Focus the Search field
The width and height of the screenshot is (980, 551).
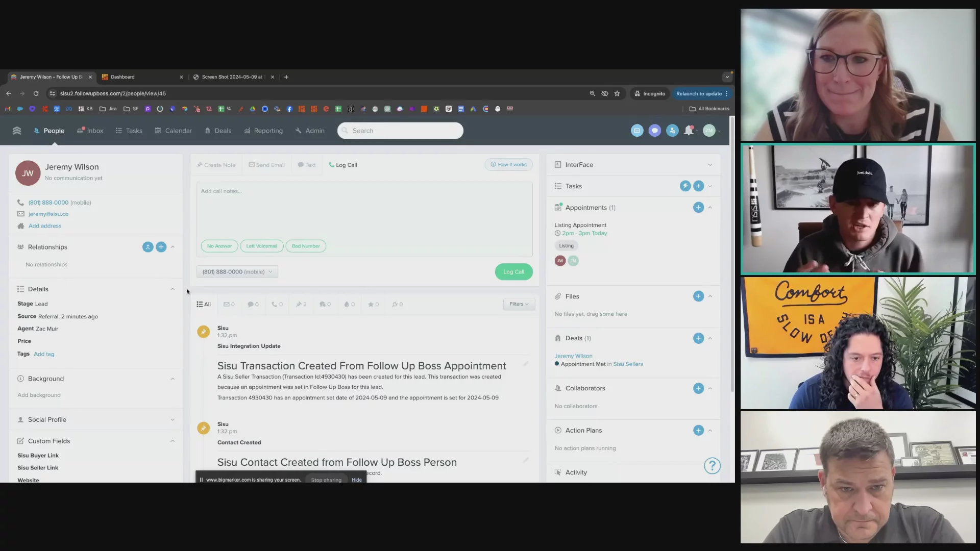point(400,131)
